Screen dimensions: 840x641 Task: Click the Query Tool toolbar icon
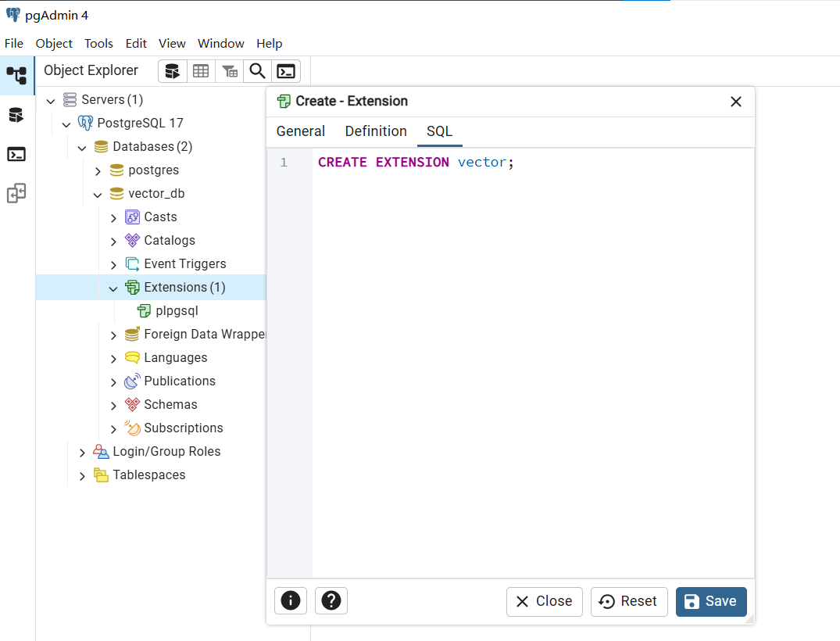click(x=173, y=71)
